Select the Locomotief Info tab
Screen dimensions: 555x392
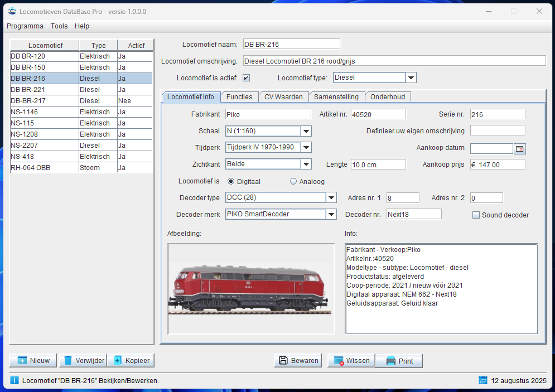tap(191, 97)
